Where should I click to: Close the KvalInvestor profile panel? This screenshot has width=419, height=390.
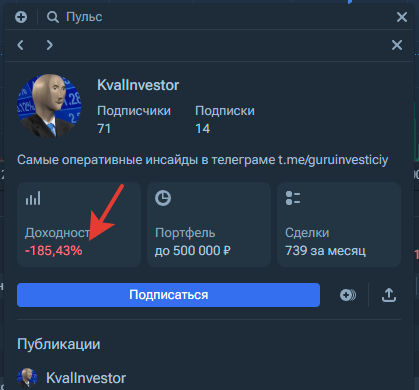[x=397, y=45]
